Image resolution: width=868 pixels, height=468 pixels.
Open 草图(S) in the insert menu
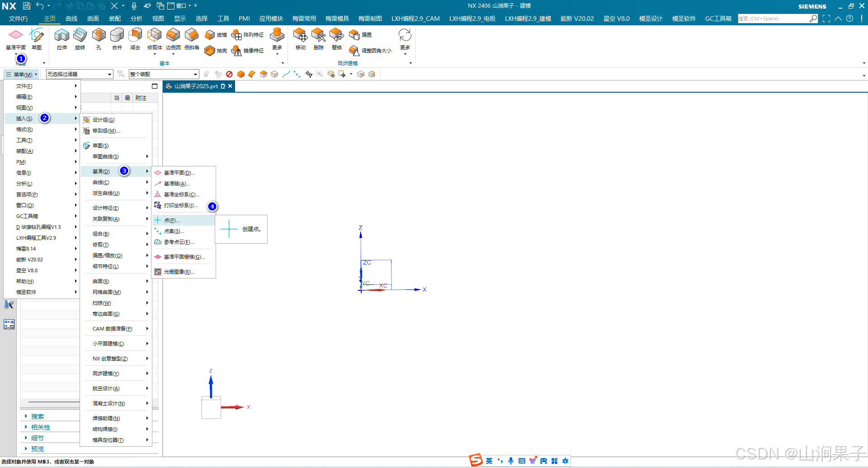coord(116,146)
